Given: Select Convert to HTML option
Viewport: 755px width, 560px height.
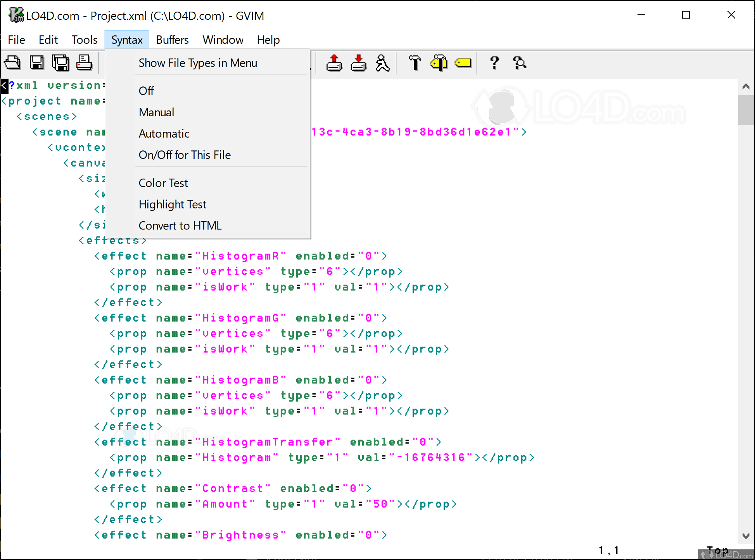Looking at the screenshot, I should click(180, 226).
